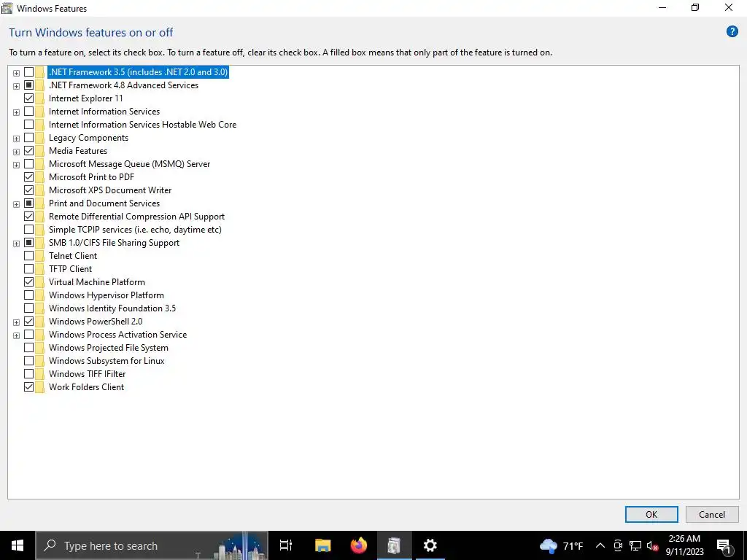Select the Remote Differential Compression API Support row
747x560 pixels.
[136, 216]
